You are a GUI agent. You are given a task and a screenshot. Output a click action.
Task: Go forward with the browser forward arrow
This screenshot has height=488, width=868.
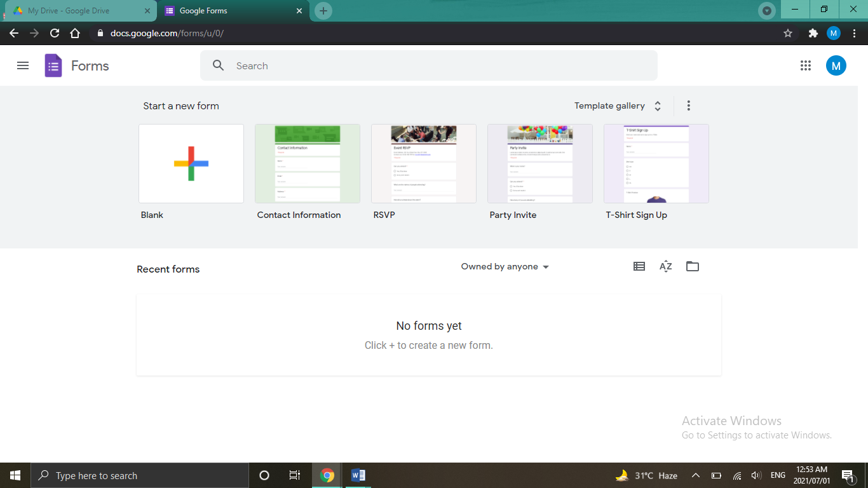click(x=34, y=33)
